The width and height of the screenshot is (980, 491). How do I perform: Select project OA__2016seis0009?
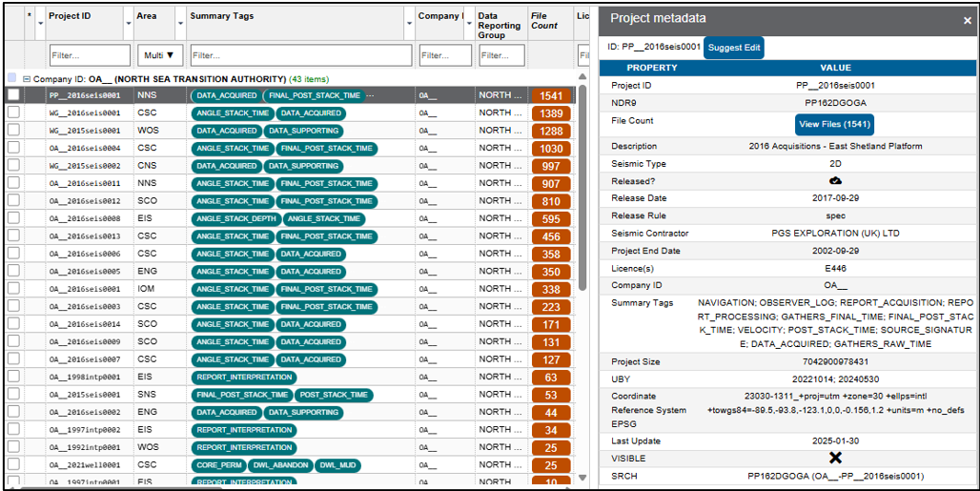point(85,341)
